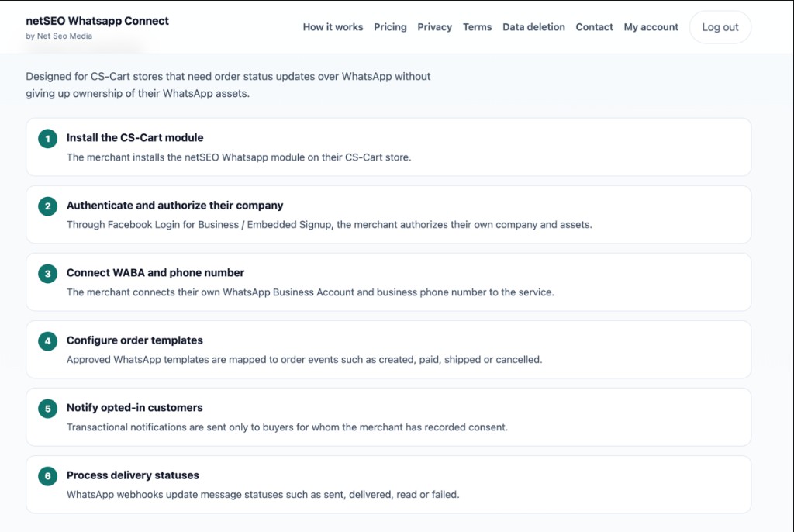Open My account page
The image size is (794, 532).
pos(651,27)
